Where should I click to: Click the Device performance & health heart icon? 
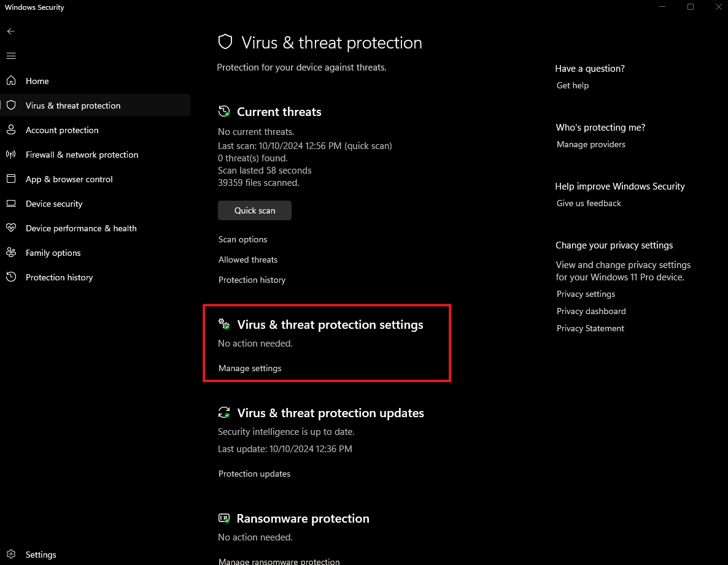(x=11, y=228)
